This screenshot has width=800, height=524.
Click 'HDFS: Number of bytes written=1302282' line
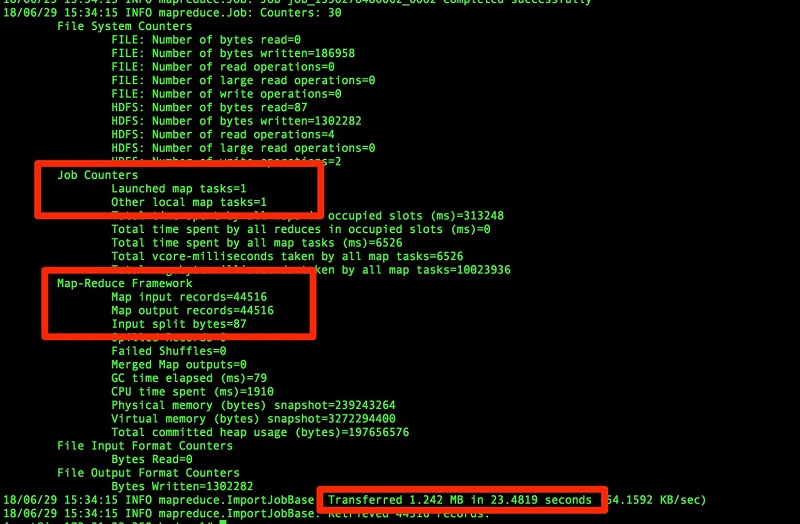pos(236,121)
